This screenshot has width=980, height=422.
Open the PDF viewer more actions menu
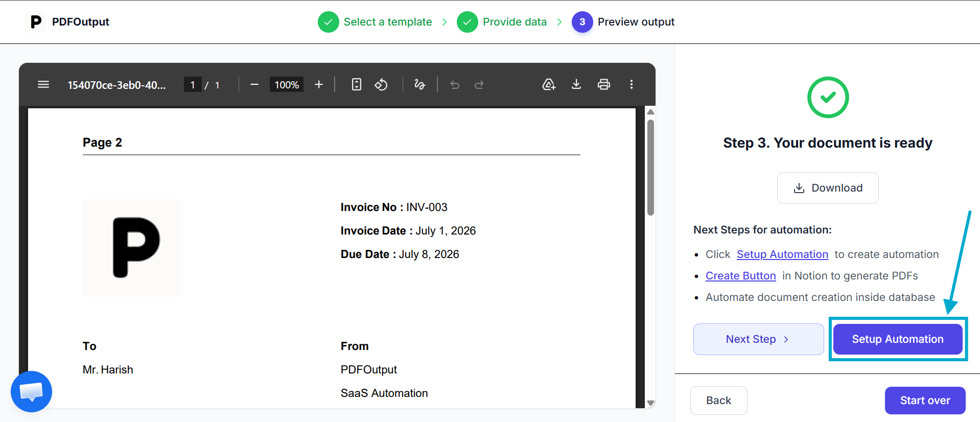click(x=632, y=84)
